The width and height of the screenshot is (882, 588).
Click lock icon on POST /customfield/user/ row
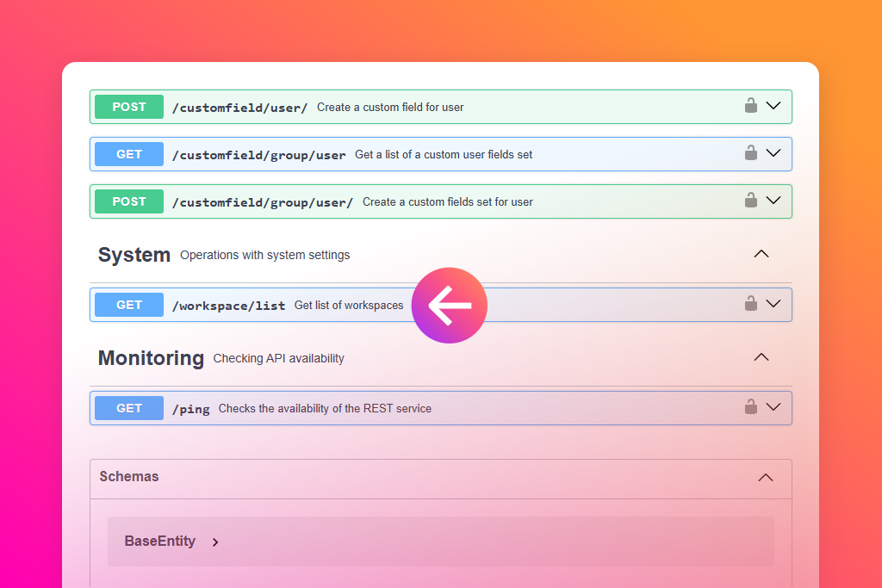coord(751,106)
